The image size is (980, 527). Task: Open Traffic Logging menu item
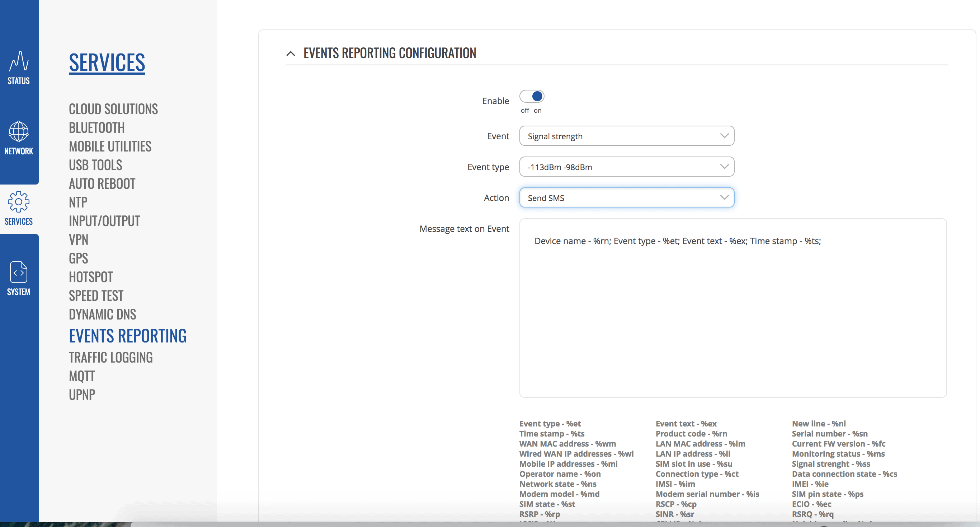click(x=111, y=357)
